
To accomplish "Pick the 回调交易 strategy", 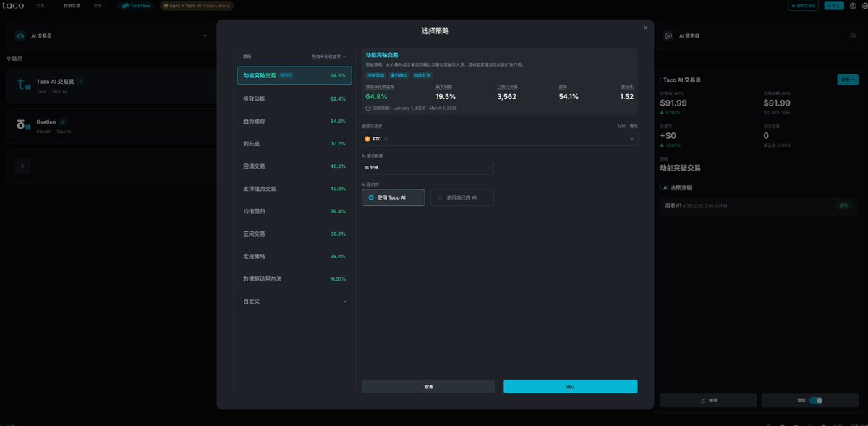I will [294, 166].
